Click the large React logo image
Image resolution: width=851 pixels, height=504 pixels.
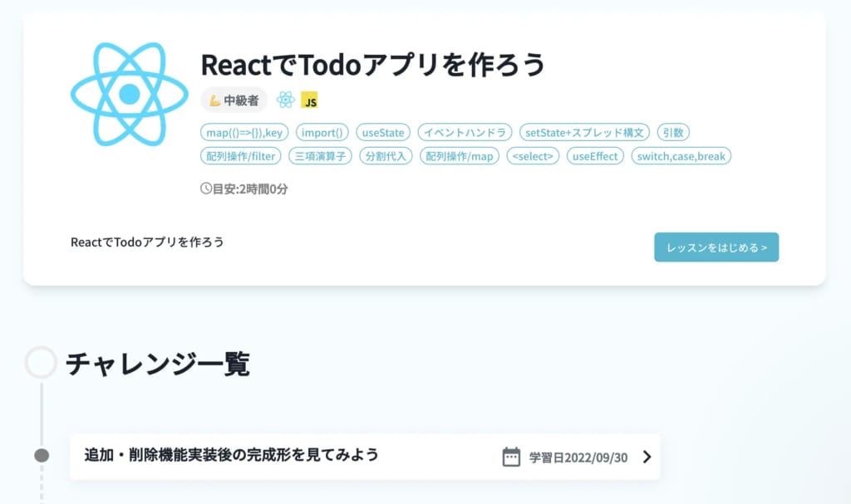pyautogui.click(x=129, y=94)
